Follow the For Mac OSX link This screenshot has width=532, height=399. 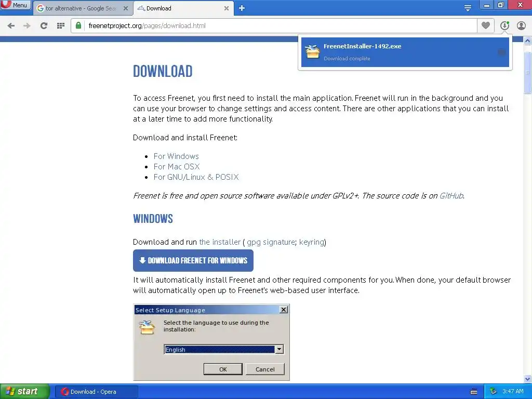[177, 167]
